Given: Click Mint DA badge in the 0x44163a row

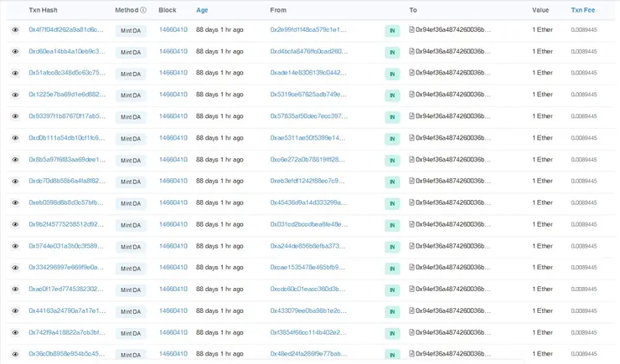Looking at the screenshot, I should (x=131, y=311).
